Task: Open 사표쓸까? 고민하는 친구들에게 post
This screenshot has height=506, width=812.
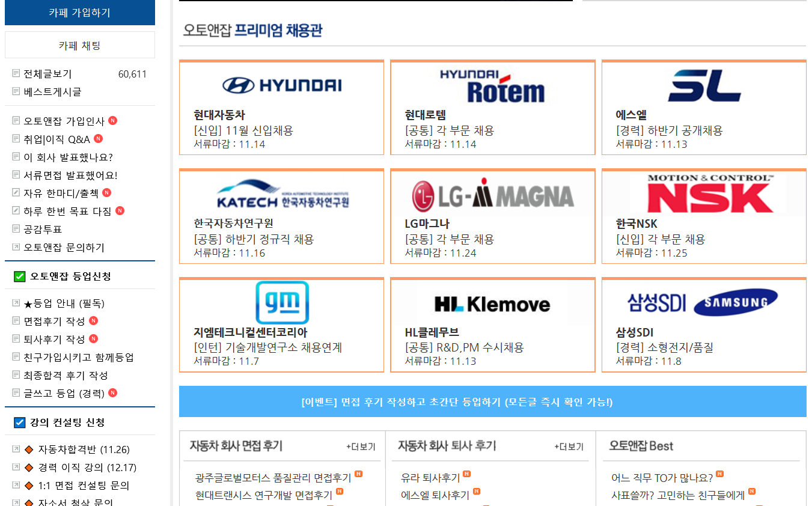Action: pyautogui.click(x=678, y=495)
